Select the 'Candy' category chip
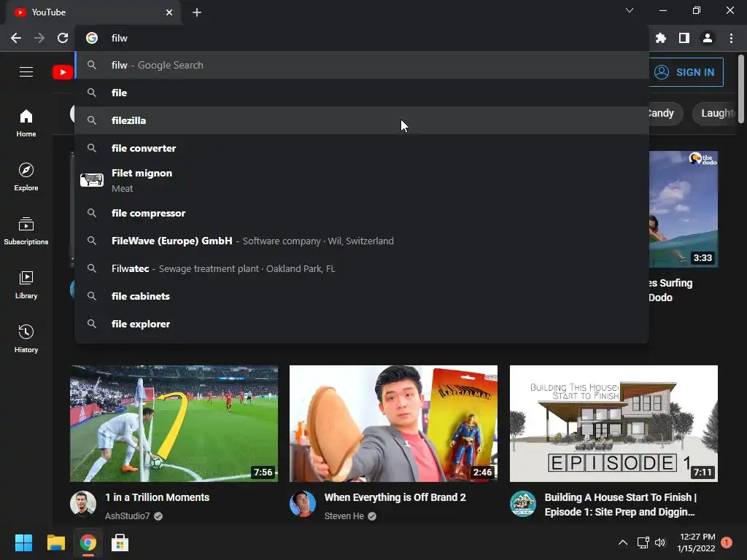The height and width of the screenshot is (560, 747). (x=665, y=113)
